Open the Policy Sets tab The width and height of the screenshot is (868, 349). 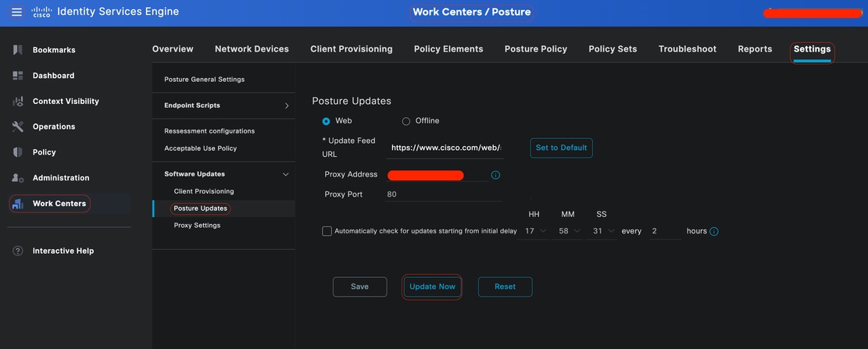613,48
